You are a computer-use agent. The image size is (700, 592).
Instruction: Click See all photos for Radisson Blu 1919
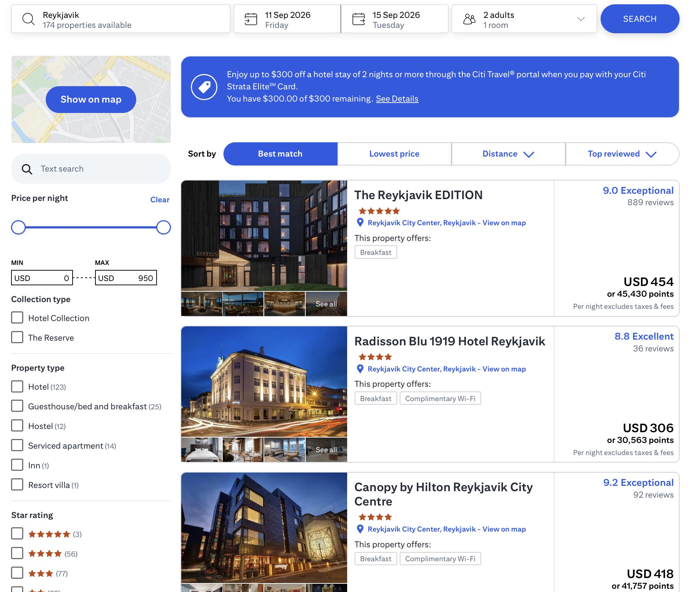(326, 449)
